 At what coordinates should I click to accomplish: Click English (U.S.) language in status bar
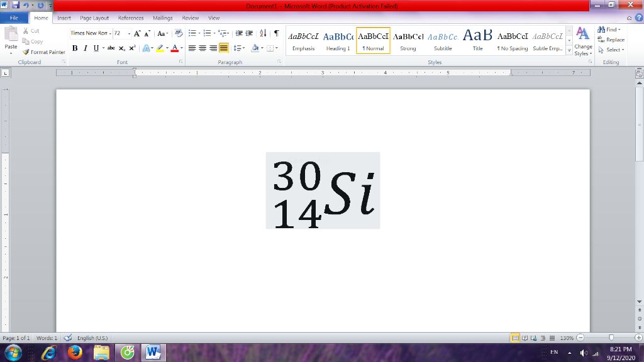92,338
